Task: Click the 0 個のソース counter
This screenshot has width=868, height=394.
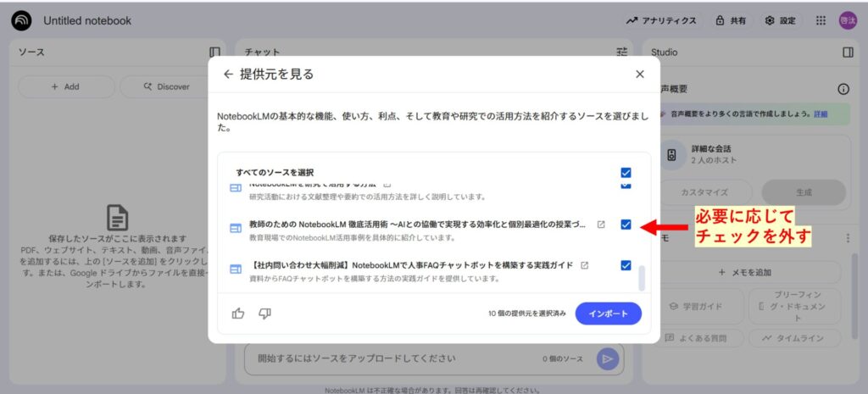Action: pyautogui.click(x=563, y=359)
